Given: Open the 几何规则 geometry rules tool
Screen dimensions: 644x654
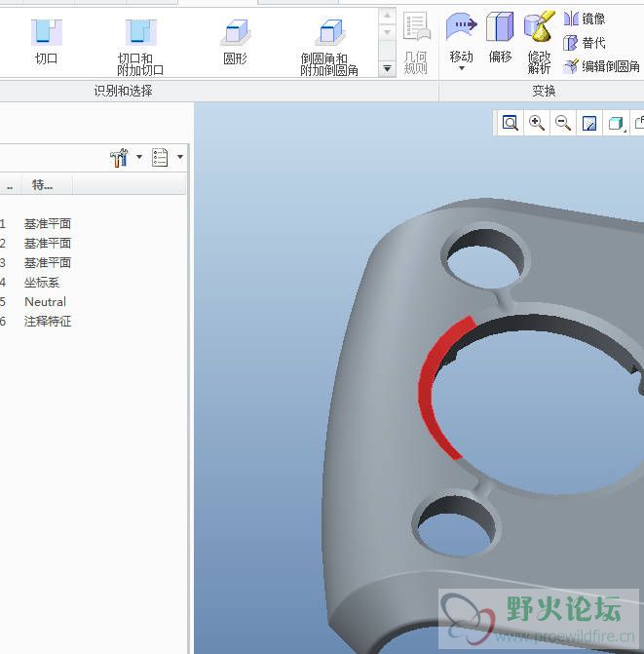Looking at the screenshot, I should point(416,43).
